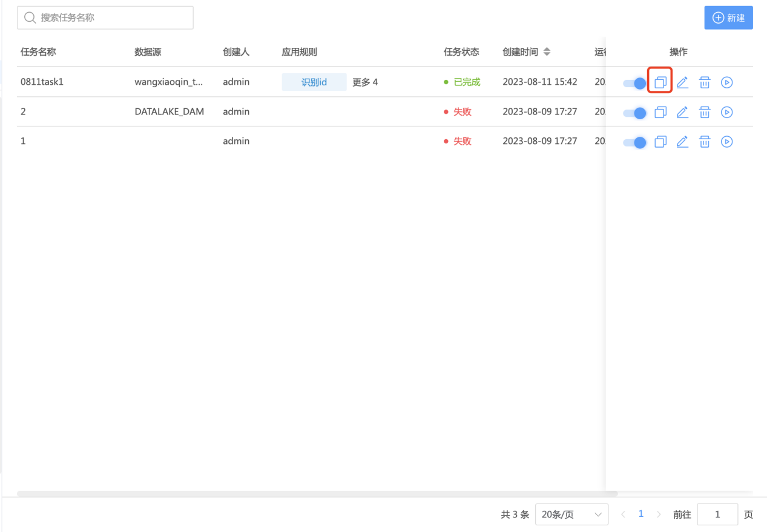Click the DATALAKE_DAM data source cell
This screenshot has width=767, height=532.
[x=170, y=111]
